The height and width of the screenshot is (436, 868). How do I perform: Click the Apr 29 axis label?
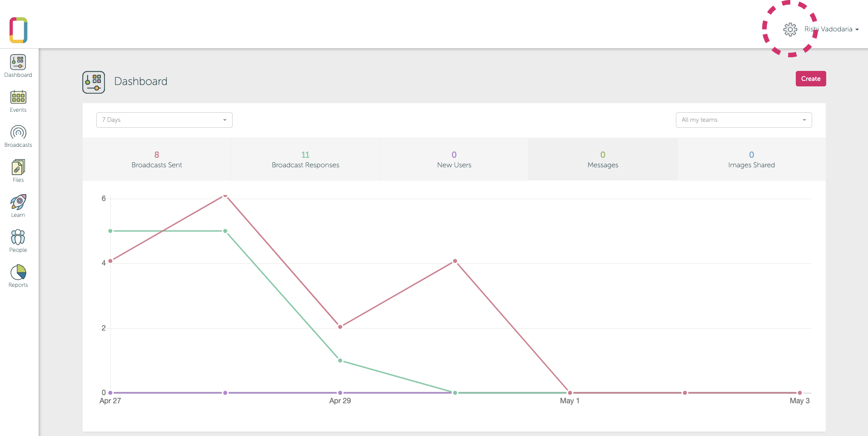pos(340,401)
